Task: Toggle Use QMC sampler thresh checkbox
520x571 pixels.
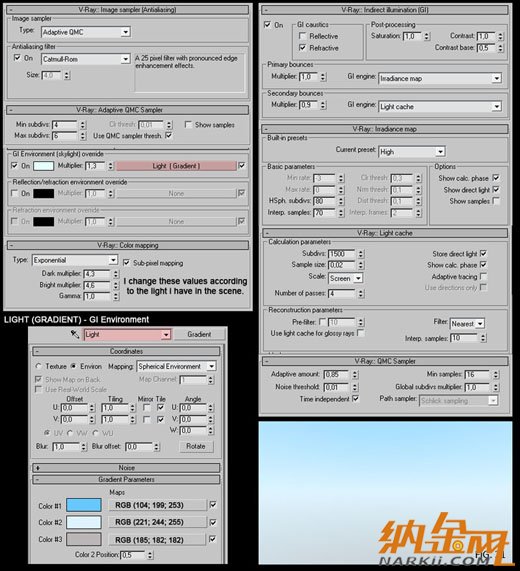Action: click(169, 135)
